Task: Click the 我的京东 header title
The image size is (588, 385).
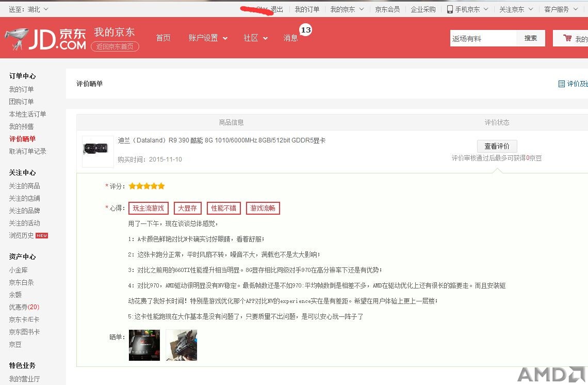Action: (x=115, y=33)
